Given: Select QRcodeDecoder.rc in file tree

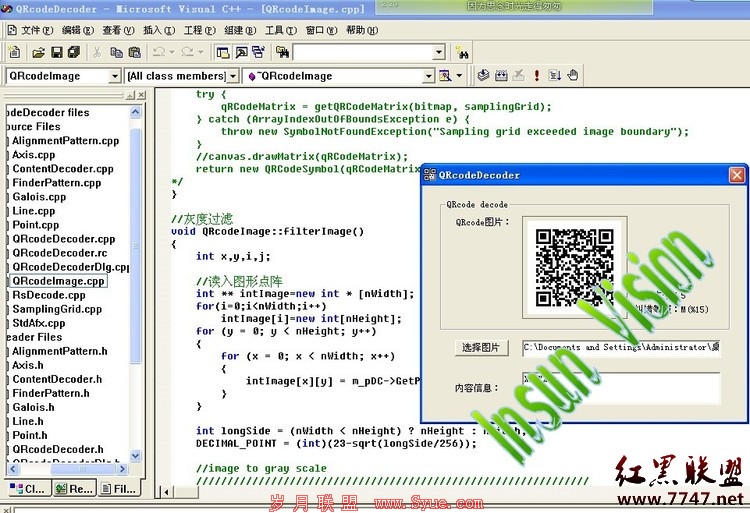Looking at the screenshot, I should pos(59,253).
